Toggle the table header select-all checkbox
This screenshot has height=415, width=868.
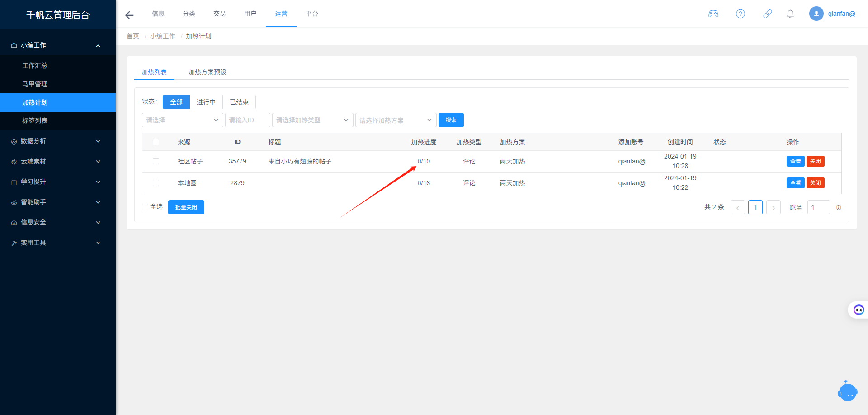point(156,142)
